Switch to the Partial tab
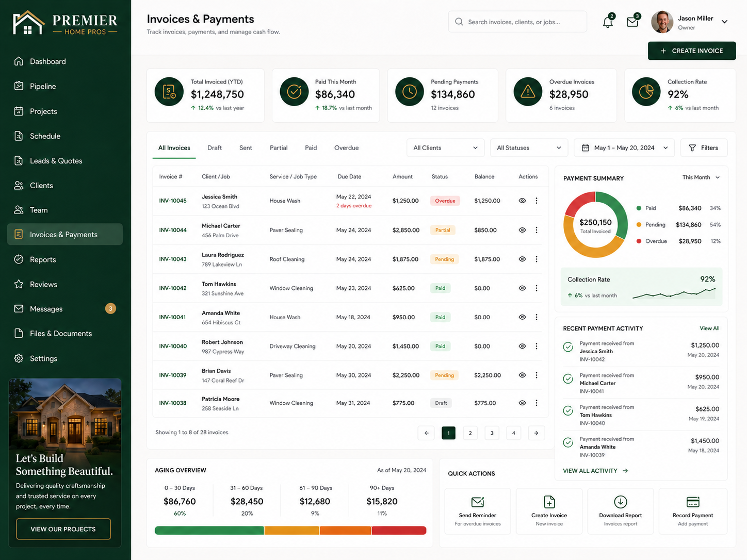Image resolution: width=747 pixels, height=560 pixels. 279,148
